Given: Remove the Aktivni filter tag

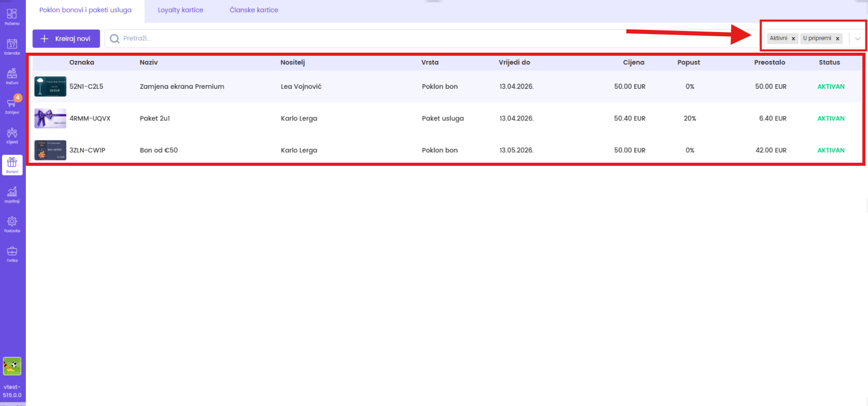Looking at the screenshot, I should [793, 39].
